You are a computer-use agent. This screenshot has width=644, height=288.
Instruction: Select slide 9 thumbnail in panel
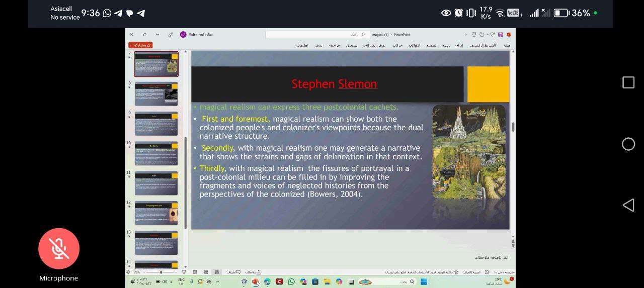click(x=156, y=123)
